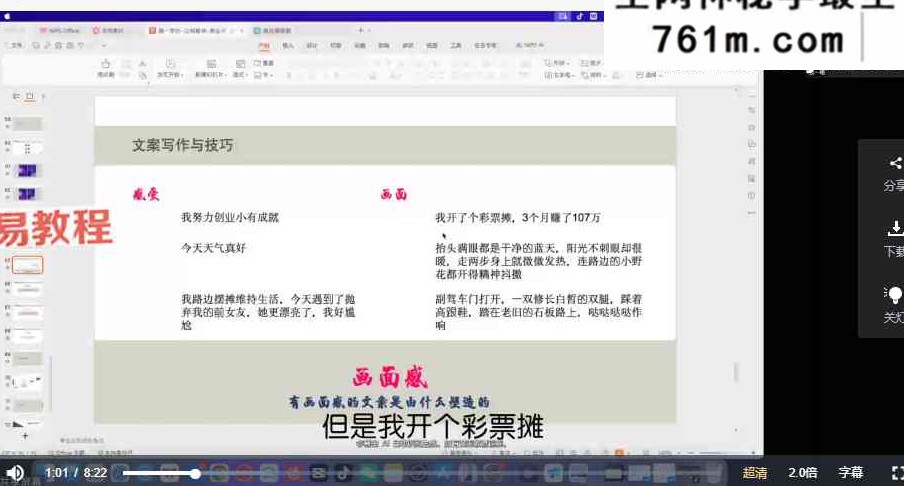The width and height of the screenshot is (904, 486).
Task: Mute the video with the speaker icon
Action: (x=15, y=473)
